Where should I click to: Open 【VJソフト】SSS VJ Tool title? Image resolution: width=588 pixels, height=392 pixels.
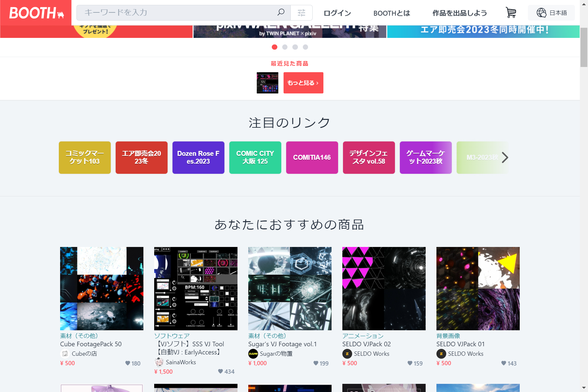coord(189,348)
